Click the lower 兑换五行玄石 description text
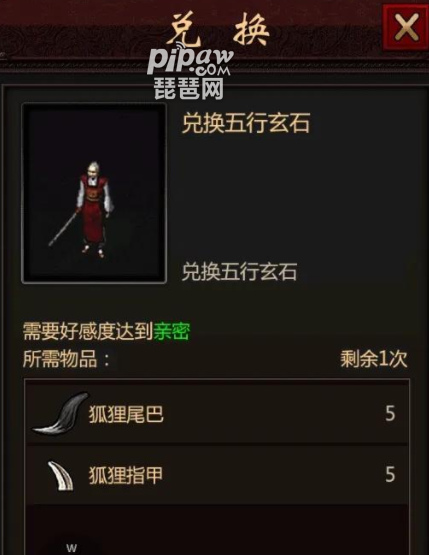Image resolution: width=429 pixels, height=555 pixels. point(239,272)
